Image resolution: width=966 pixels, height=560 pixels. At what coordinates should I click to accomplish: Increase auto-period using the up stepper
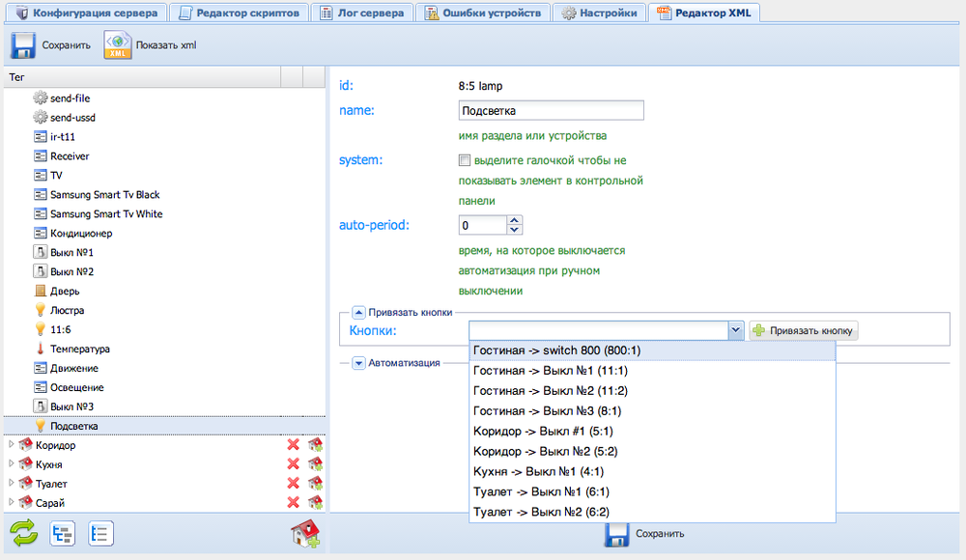click(513, 219)
